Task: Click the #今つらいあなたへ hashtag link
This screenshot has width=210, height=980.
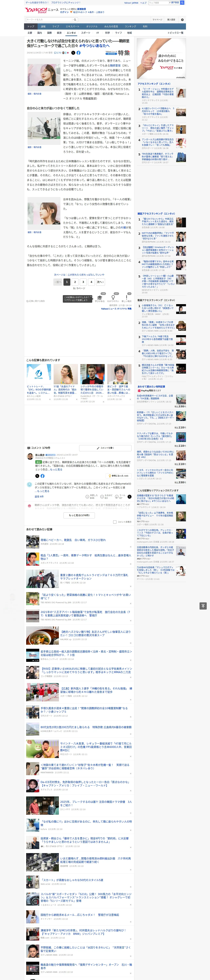Action: click(94, 46)
